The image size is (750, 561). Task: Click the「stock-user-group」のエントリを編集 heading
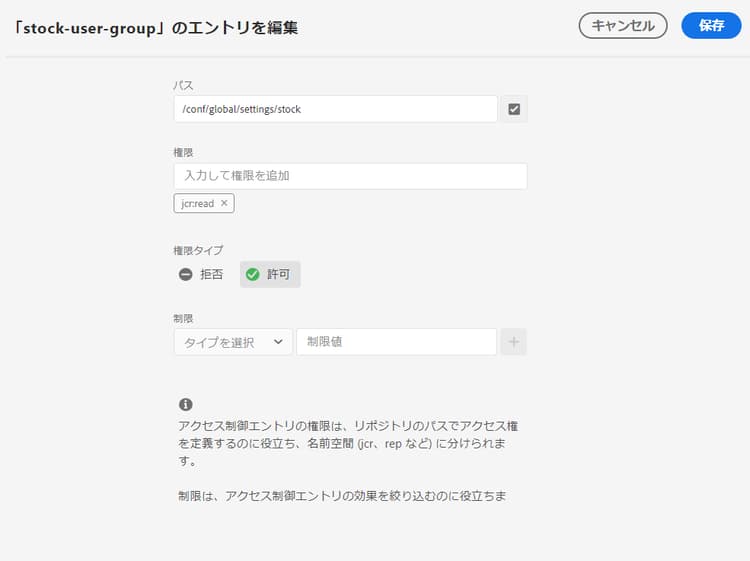click(155, 28)
